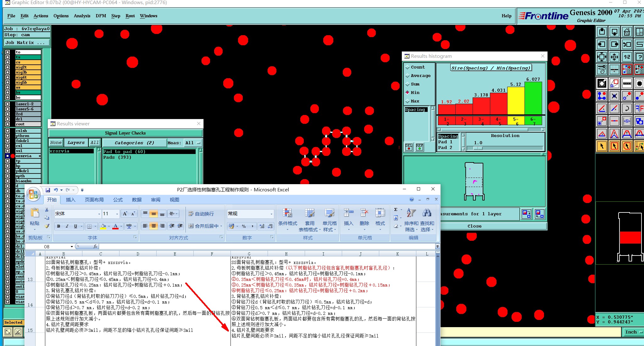644x346 pixels.
Task: Click the 1:2 zoom scale icon
Action: (627, 57)
